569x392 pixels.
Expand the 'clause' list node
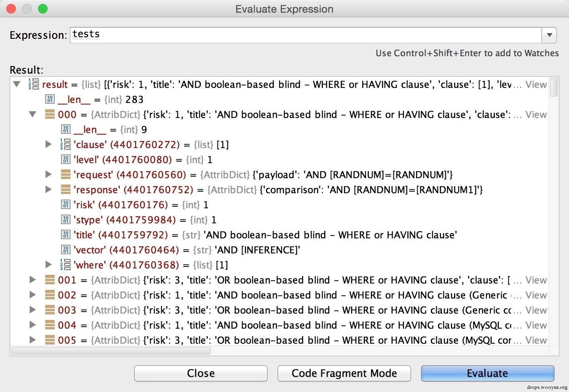pos(48,145)
